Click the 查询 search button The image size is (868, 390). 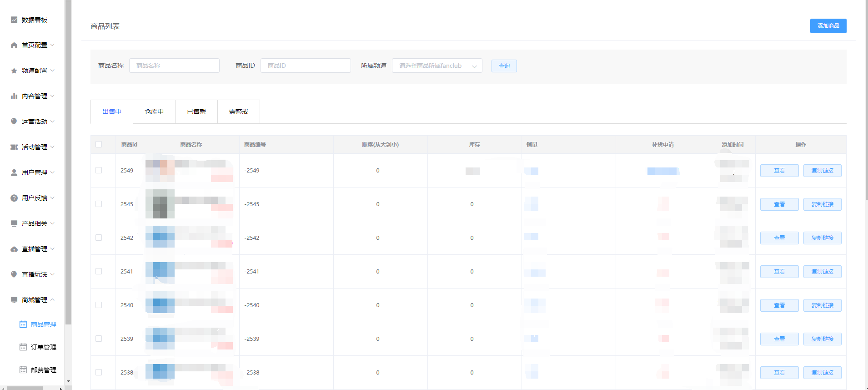pos(504,66)
